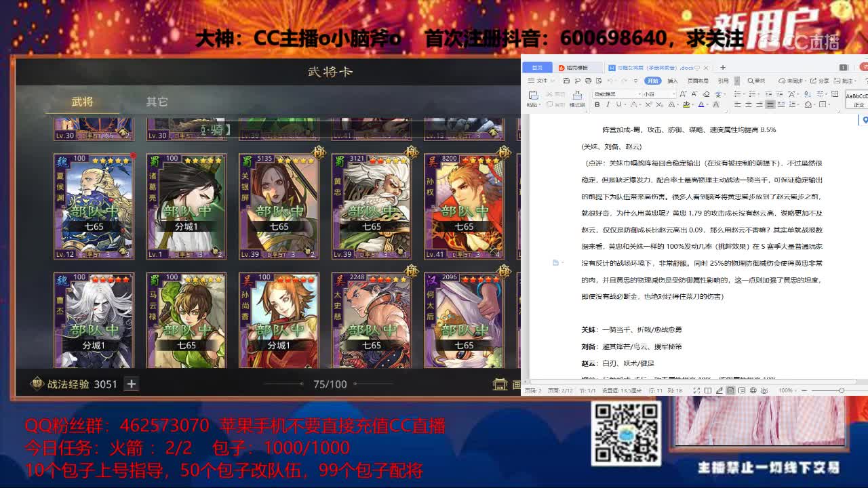This screenshot has width=868, height=488.
Task: Toggle justify alignment in WPS
Action: [x=770, y=104]
